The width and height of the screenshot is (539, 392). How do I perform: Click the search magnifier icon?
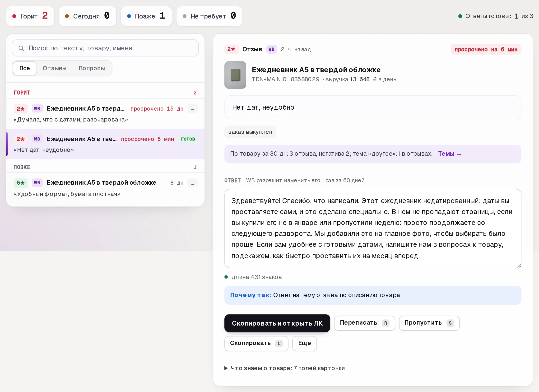click(21, 48)
